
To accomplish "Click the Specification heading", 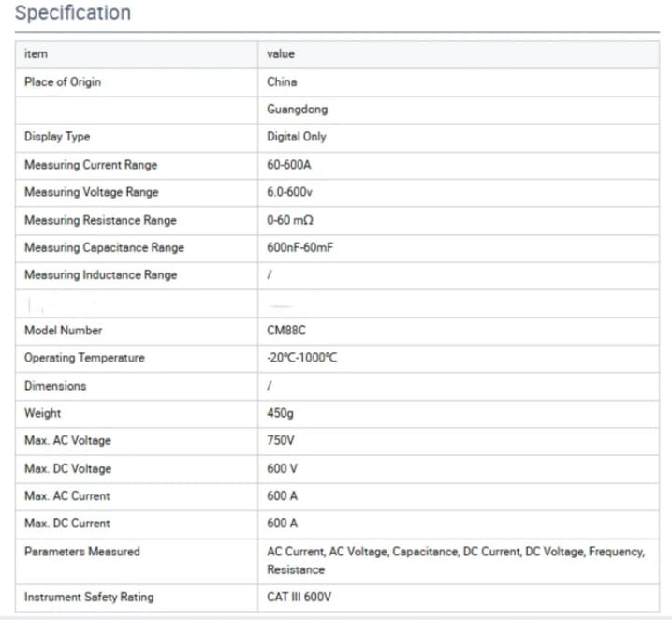I will click(x=73, y=12).
